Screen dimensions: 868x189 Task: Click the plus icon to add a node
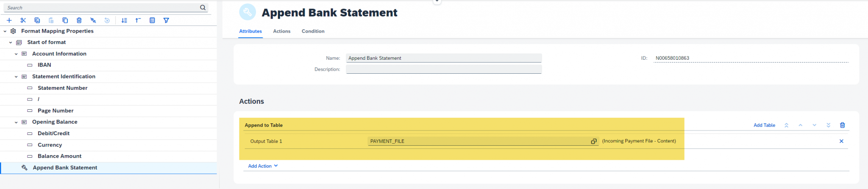(9, 20)
